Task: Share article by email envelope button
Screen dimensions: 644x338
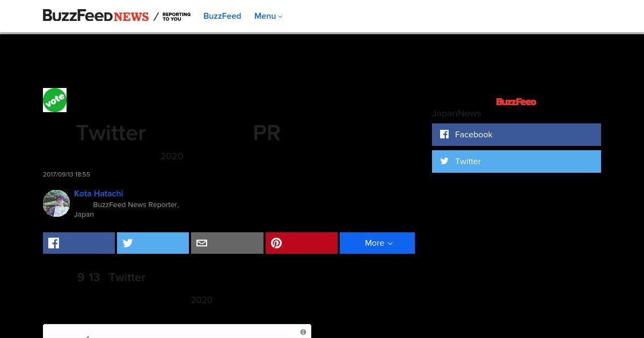Action: [227, 243]
